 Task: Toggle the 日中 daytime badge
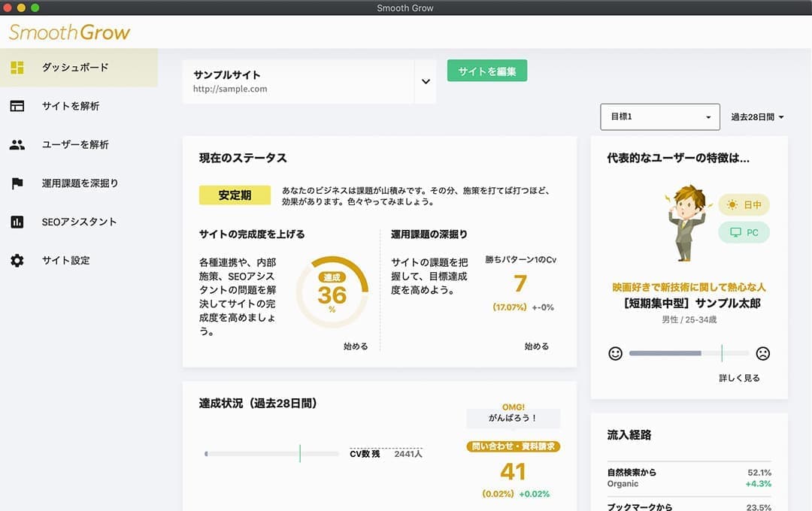(744, 205)
